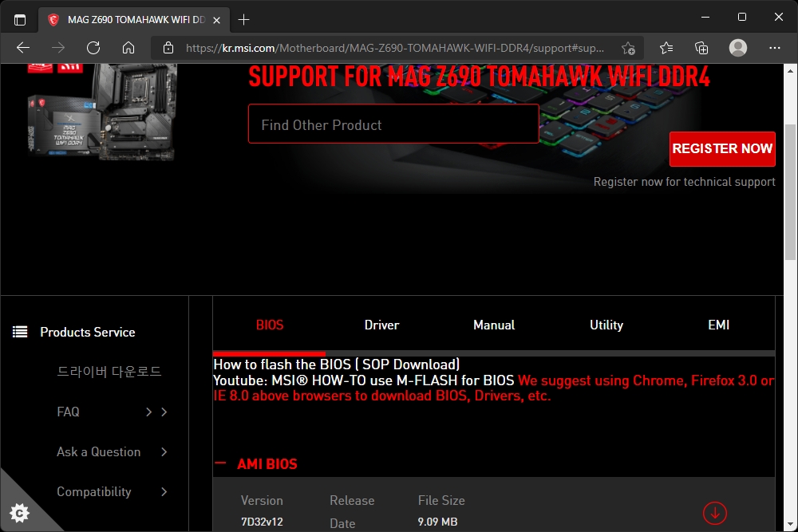Collapse the AMI BIOS section
Screen dimensions: 798x532
click(x=220, y=463)
